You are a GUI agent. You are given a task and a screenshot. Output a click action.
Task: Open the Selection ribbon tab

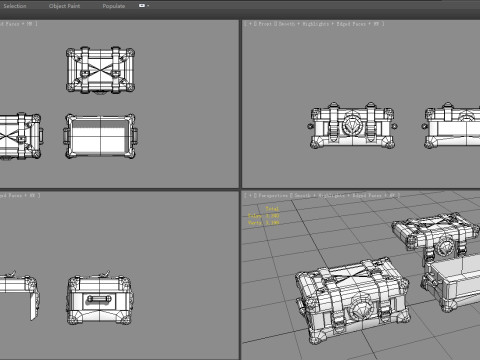pyautogui.click(x=15, y=6)
